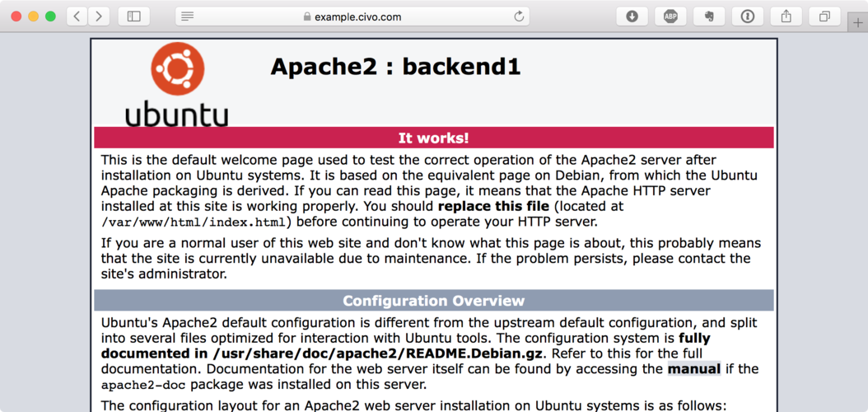Image resolution: width=868 pixels, height=412 pixels.
Task: Enter full screen with the green button
Action: click(x=50, y=16)
